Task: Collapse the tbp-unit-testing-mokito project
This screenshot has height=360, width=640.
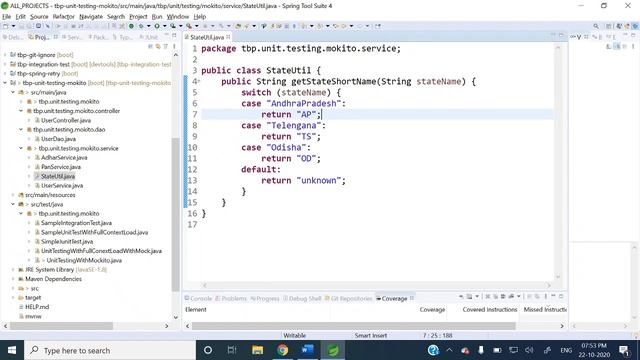Action: click(5, 83)
